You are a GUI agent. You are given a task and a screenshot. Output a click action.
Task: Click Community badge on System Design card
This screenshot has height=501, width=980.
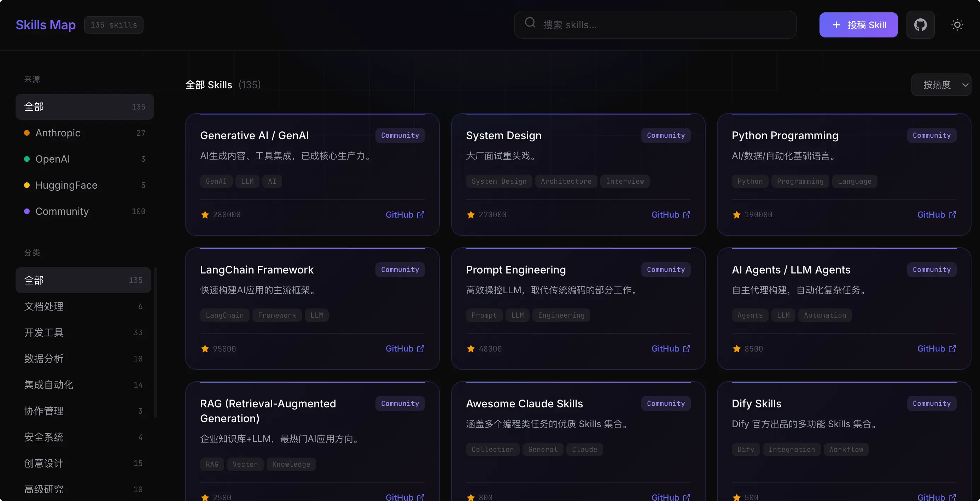click(x=666, y=135)
